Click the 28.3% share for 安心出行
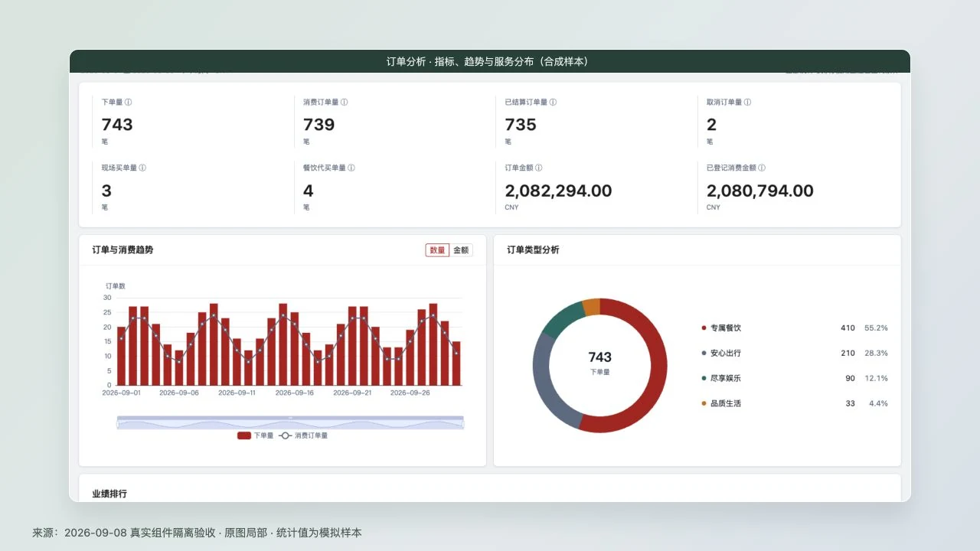980x551 pixels. tap(876, 353)
